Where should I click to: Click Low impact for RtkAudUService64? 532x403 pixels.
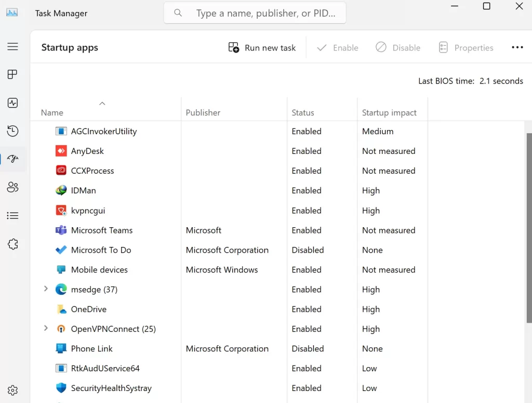[369, 368]
